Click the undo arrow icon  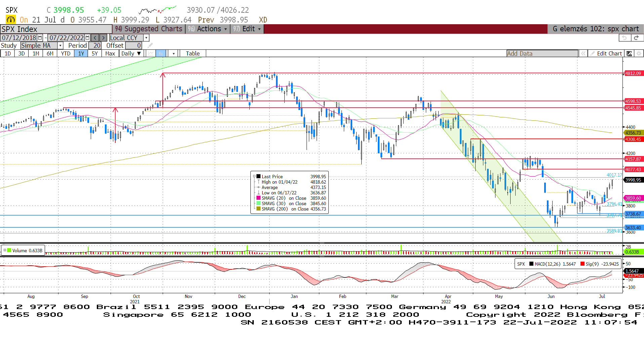pyautogui.click(x=624, y=38)
